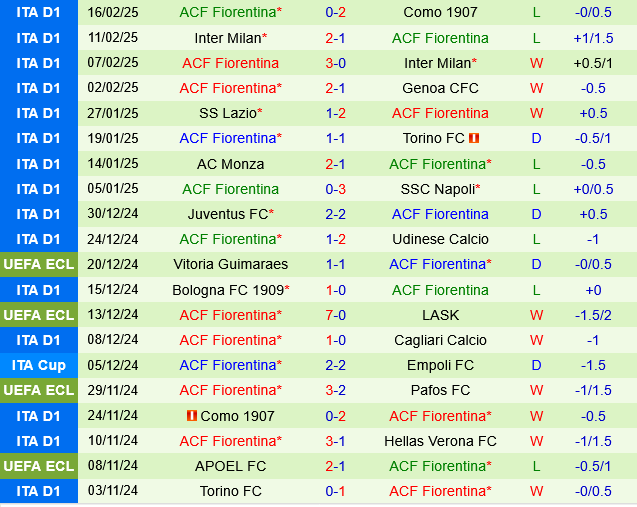The width and height of the screenshot is (637, 507).
Task: Click the 16/02/25 match date cell
Action: coord(113,13)
